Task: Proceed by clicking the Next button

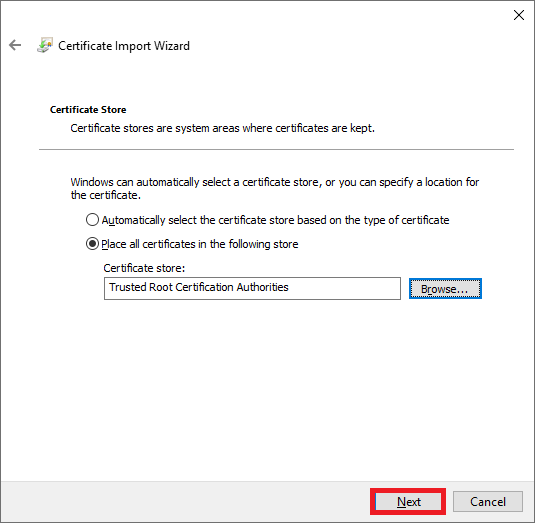Action: point(408,501)
